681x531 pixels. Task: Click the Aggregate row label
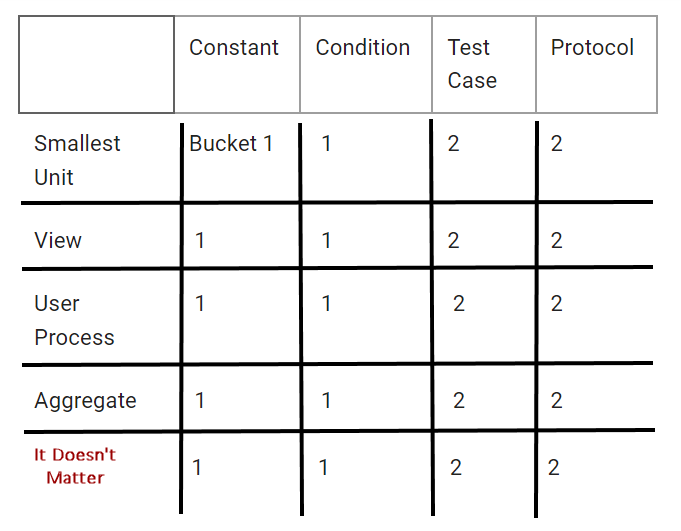(x=85, y=400)
